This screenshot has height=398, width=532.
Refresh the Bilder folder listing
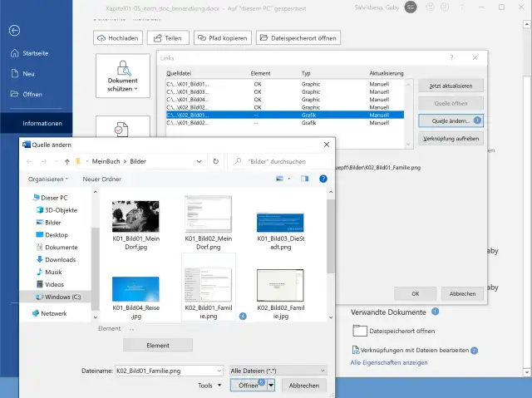pos(215,160)
